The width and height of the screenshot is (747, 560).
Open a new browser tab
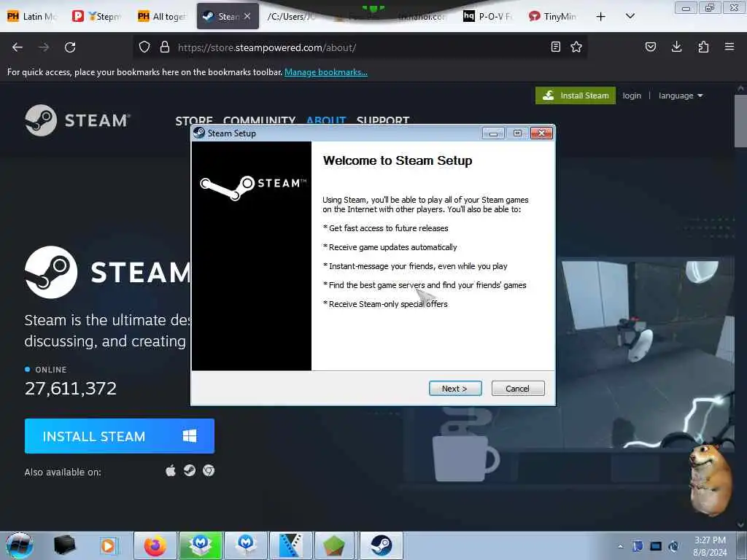point(601,17)
